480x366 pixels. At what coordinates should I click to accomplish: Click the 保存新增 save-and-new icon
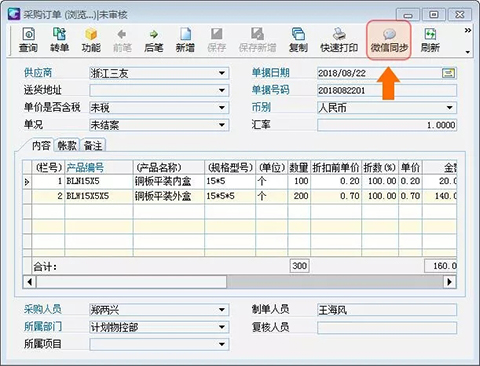coord(257,40)
